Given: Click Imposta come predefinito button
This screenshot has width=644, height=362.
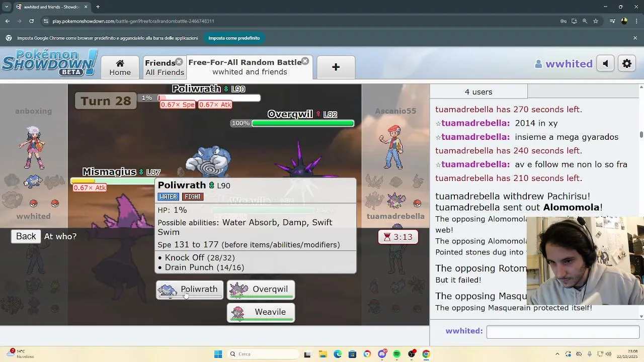Looking at the screenshot, I should pyautogui.click(x=234, y=38).
